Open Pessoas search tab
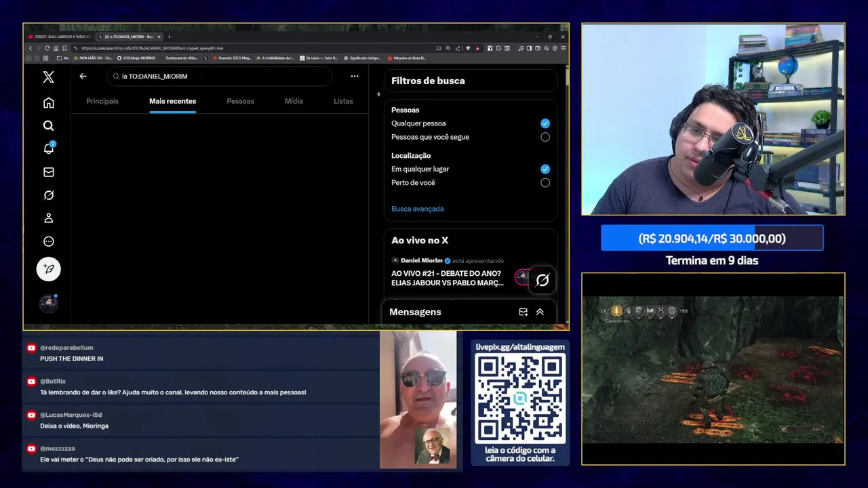The image size is (868, 488). click(x=240, y=101)
